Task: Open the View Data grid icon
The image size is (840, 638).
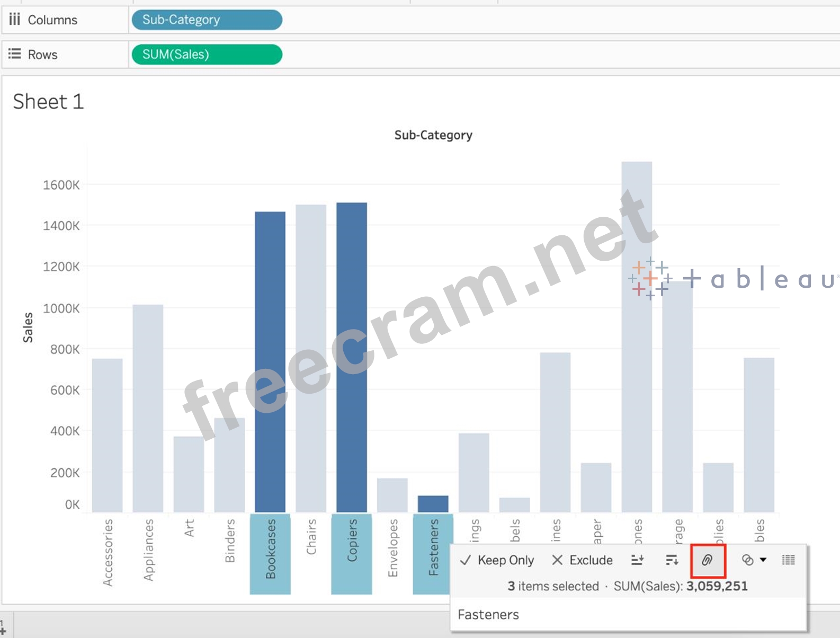Action: click(788, 560)
